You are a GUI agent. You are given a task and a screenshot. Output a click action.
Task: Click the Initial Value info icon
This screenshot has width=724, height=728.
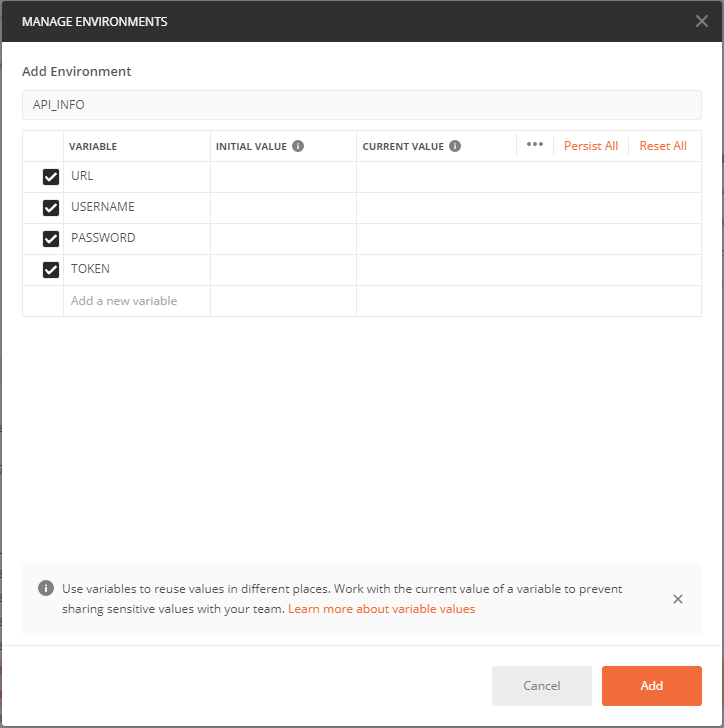(x=298, y=146)
